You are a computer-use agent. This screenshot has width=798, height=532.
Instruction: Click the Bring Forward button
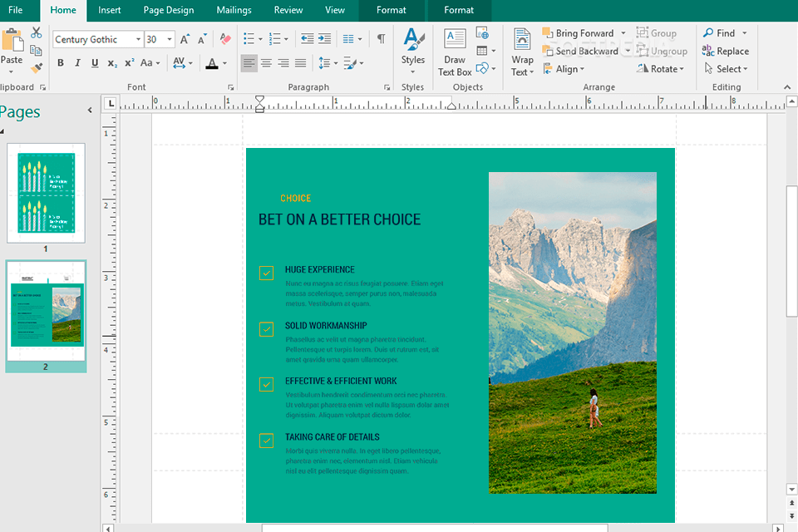(583, 32)
